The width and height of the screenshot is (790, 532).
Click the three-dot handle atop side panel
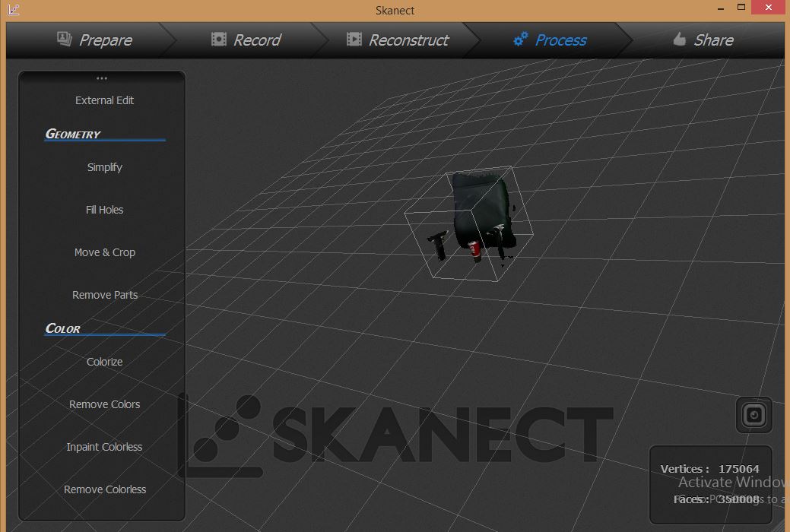click(x=102, y=78)
